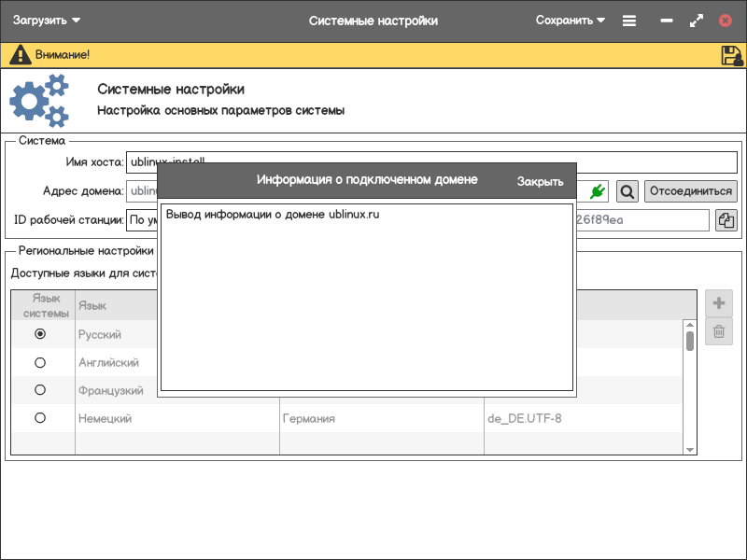Viewport: 747px width, 560px height.
Task: Click the green plug domain connection icon
Action: tap(599, 191)
